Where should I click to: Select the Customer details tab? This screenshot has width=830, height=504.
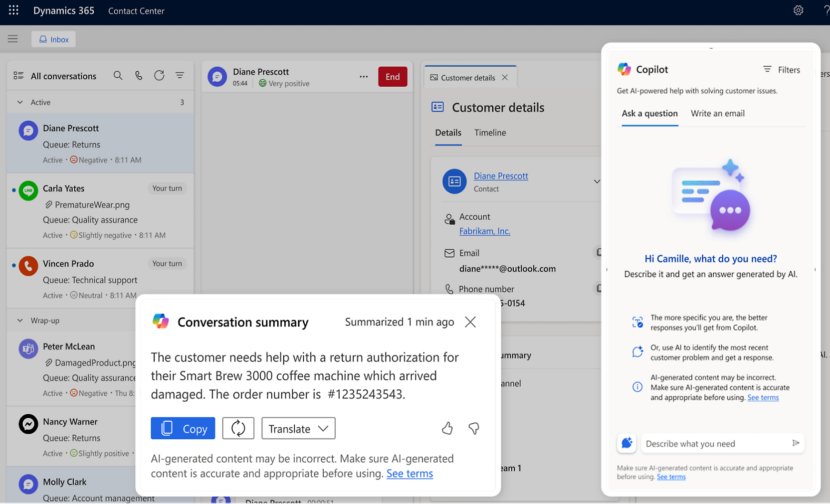[468, 78]
